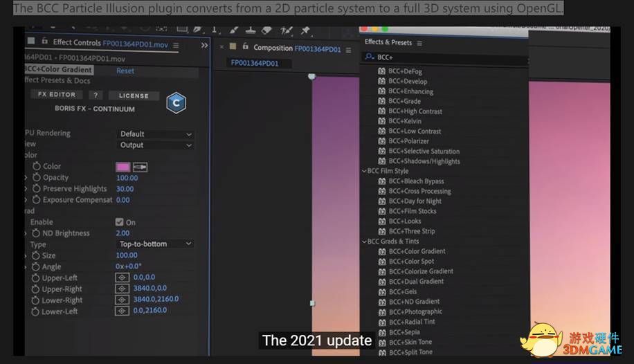Select the Rectangle shape tool
This screenshot has height=364, width=634.
point(182,29)
